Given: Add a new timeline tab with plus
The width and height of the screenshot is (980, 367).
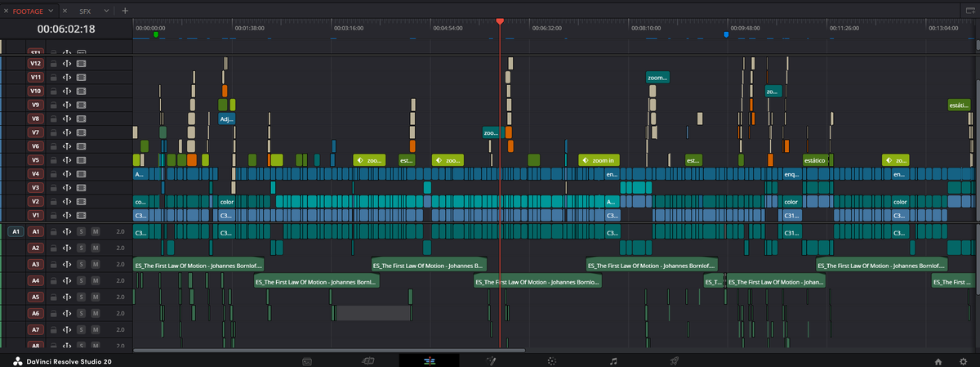Looking at the screenshot, I should [125, 11].
